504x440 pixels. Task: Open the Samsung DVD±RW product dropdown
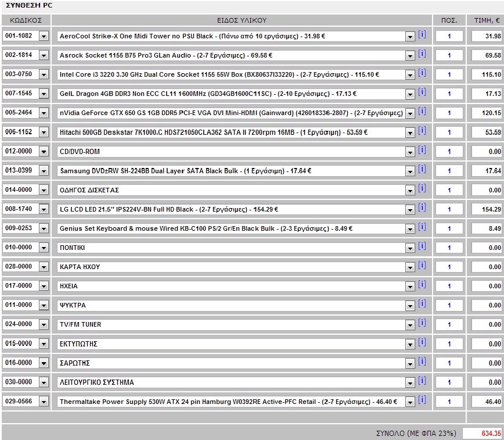tap(410, 171)
